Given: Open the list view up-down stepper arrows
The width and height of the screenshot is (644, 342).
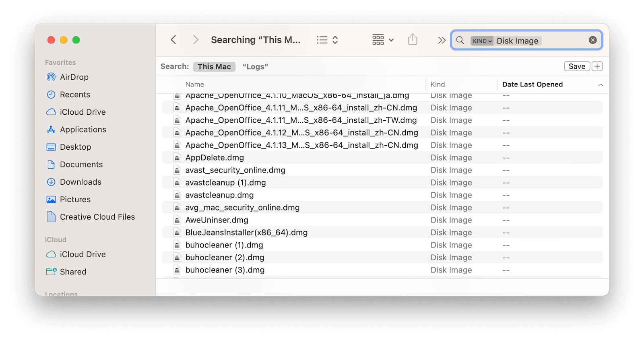Looking at the screenshot, I should [335, 40].
